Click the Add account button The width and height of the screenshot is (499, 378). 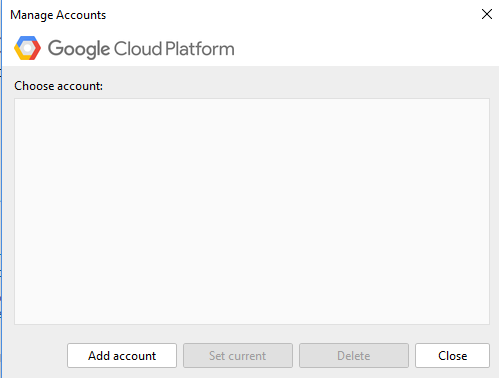122,356
